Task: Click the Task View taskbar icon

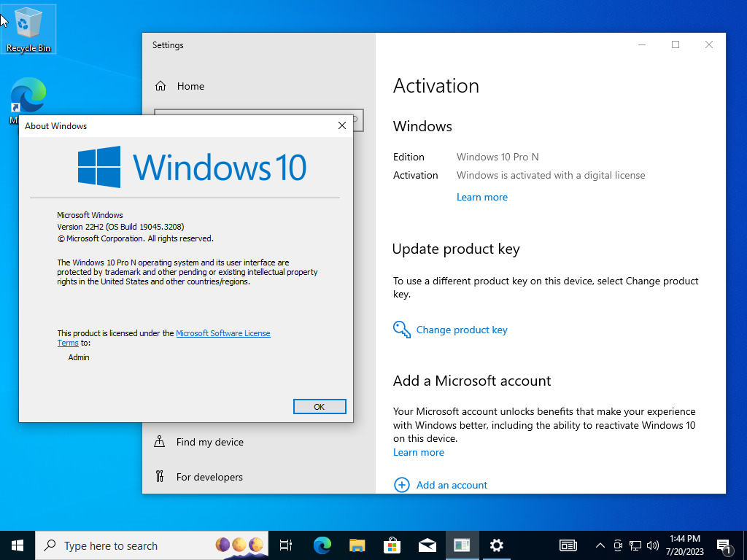Action: 286,545
